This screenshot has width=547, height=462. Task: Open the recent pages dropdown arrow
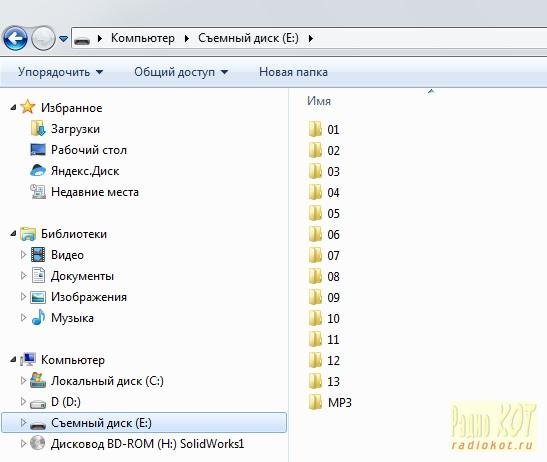point(63,38)
